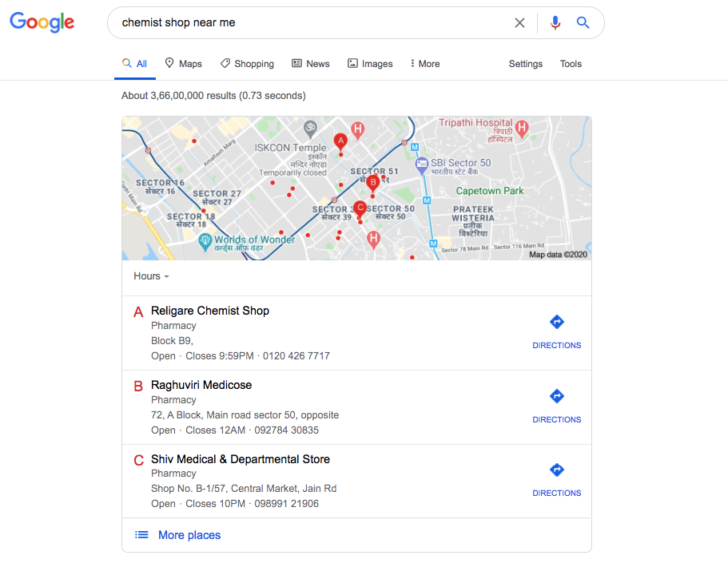Viewport: 728px width, 567px height.
Task: Start voice search with microphone icon
Action: pyautogui.click(x=555, y=22)
